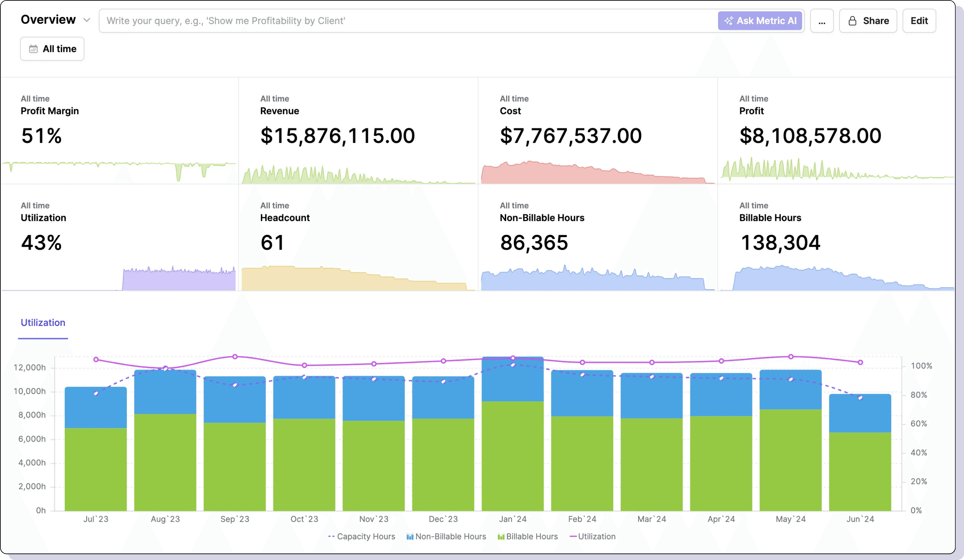Open the All time date filter
The width and height of the screenshot is (964, 560).
pyautogui.click(x=52, y=49)
